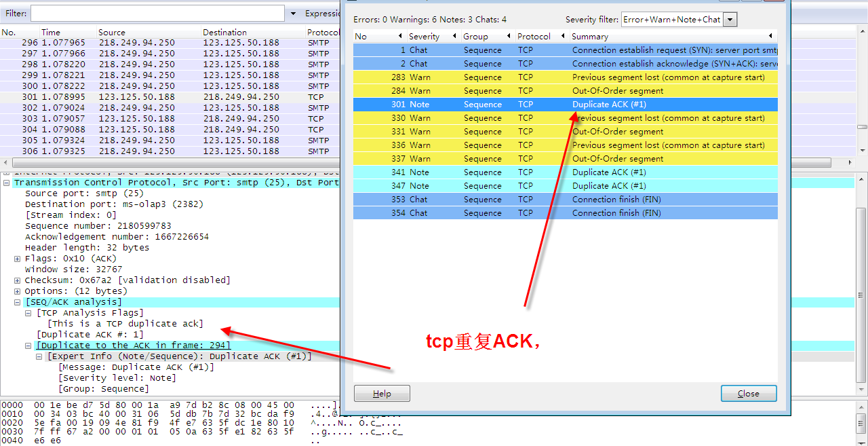The height and width of the screenshot is (446, 868).
Task: Click the Help button
Action: click(x=381, y=393)
